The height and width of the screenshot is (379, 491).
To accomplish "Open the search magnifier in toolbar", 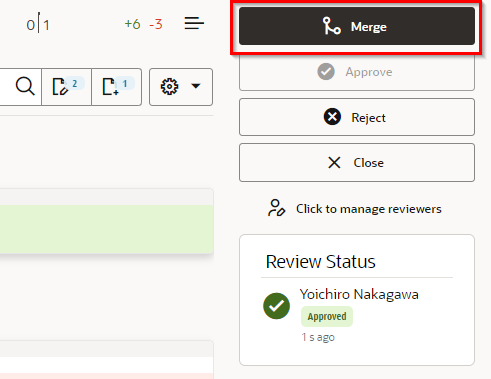I will click(x=25, y=87).
